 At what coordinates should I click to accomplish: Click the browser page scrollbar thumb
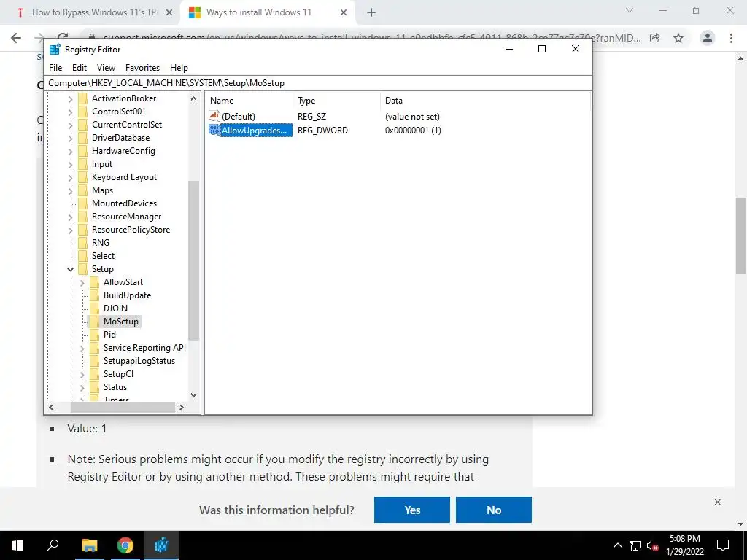(x=740, y=236)
